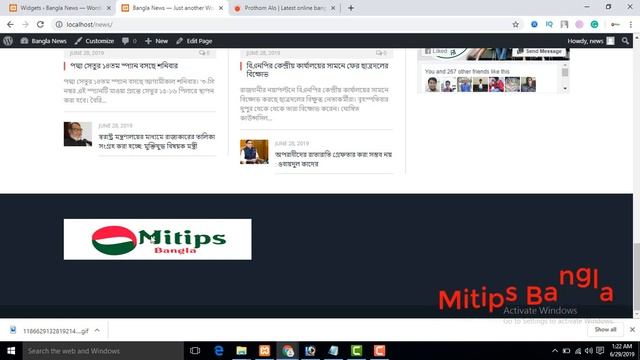640x360 pixels.
Task: Click the Facebook widget scroll down arrow
Action: click(x=565, y=88)
